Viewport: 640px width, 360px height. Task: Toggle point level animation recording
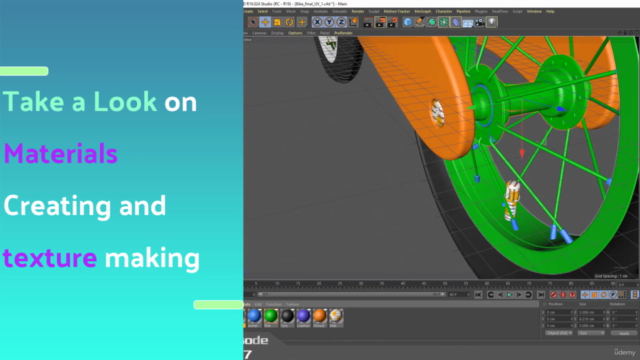coord(622,295)
